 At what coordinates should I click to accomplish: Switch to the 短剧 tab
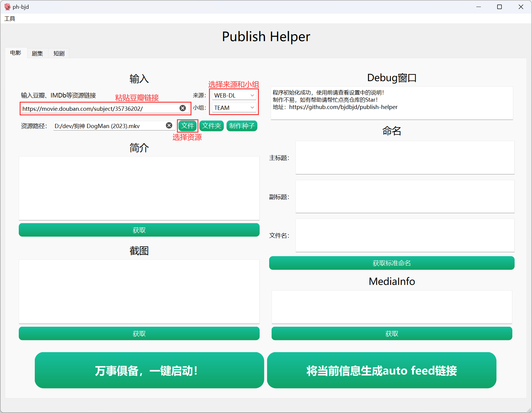point(59,53)
